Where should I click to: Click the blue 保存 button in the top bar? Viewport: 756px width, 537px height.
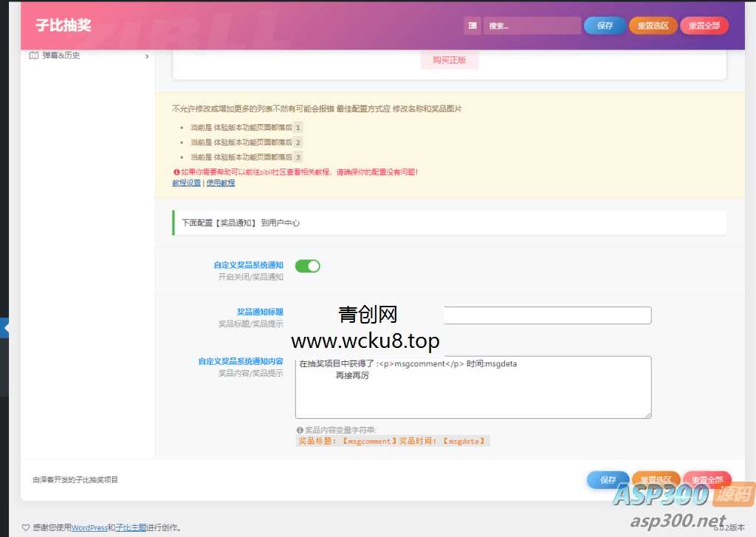click(x=604, y=24)
